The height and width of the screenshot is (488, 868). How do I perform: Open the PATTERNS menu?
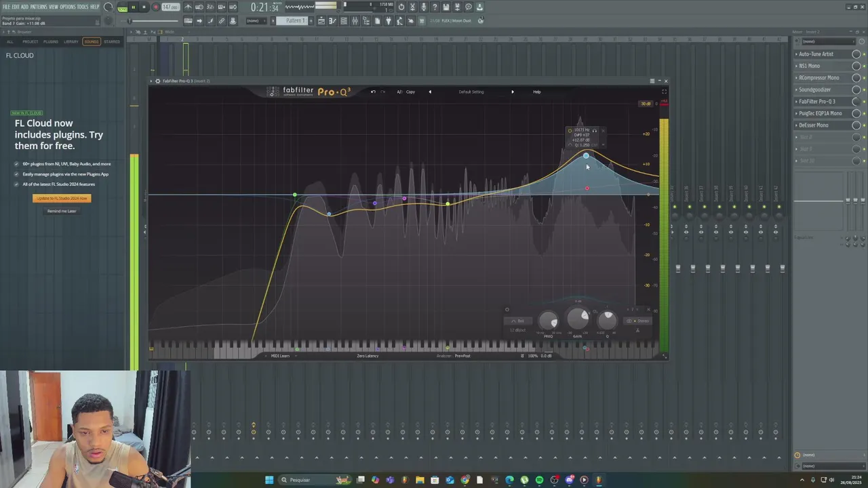(39, 7)
